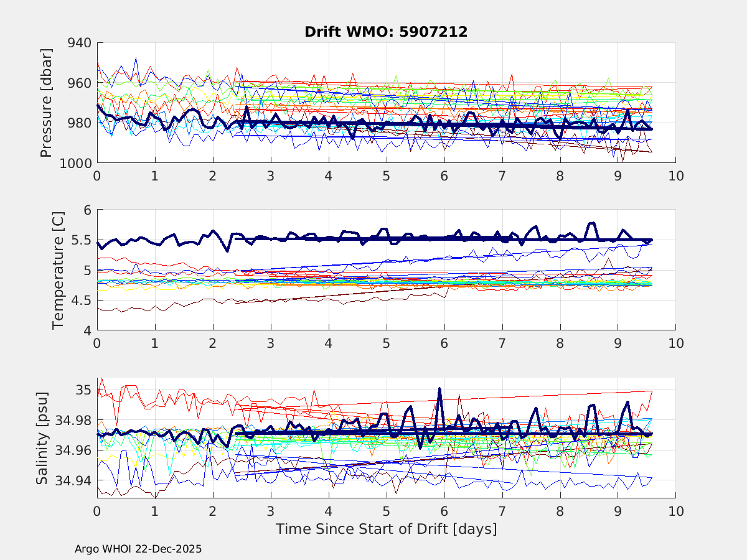Click day 5 tick under pressure plot
This screenshot has width=747, height=560.
click(386, 176)
